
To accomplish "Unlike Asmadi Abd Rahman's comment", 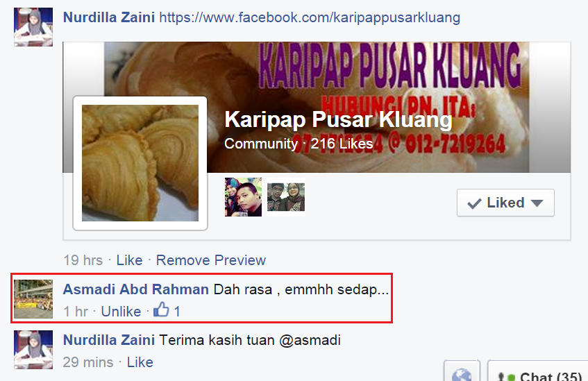I will click(x=121, y=311).
